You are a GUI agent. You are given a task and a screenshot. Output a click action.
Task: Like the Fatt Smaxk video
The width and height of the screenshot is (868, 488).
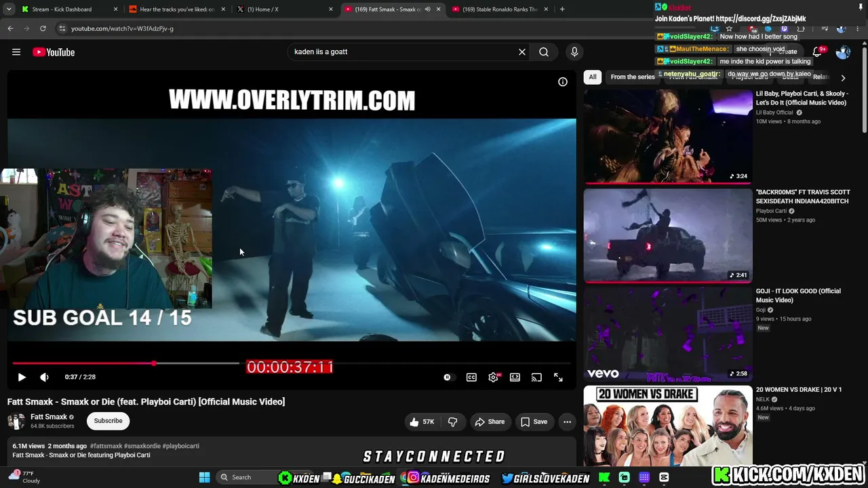pyautogui.click(x=421, y=422)
